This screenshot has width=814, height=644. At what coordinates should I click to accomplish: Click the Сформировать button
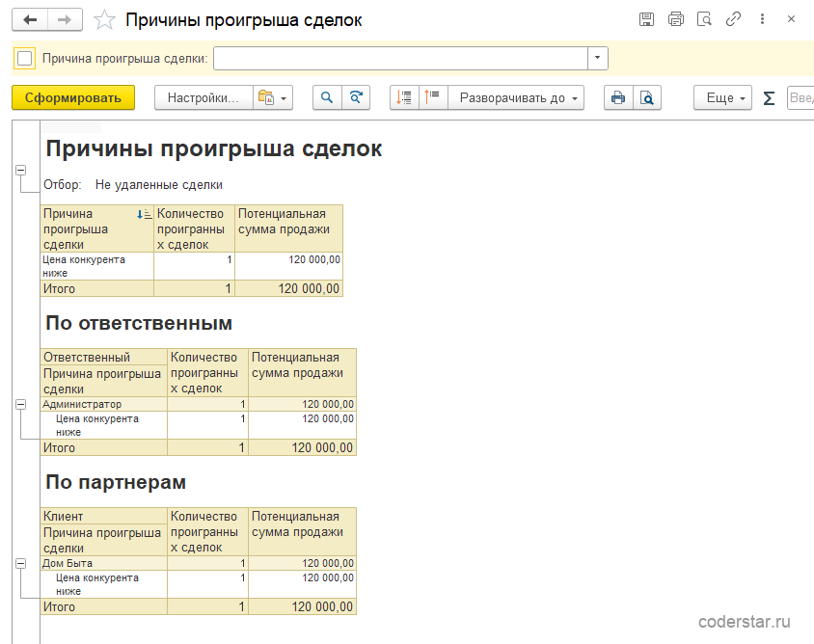click(73, 97)
